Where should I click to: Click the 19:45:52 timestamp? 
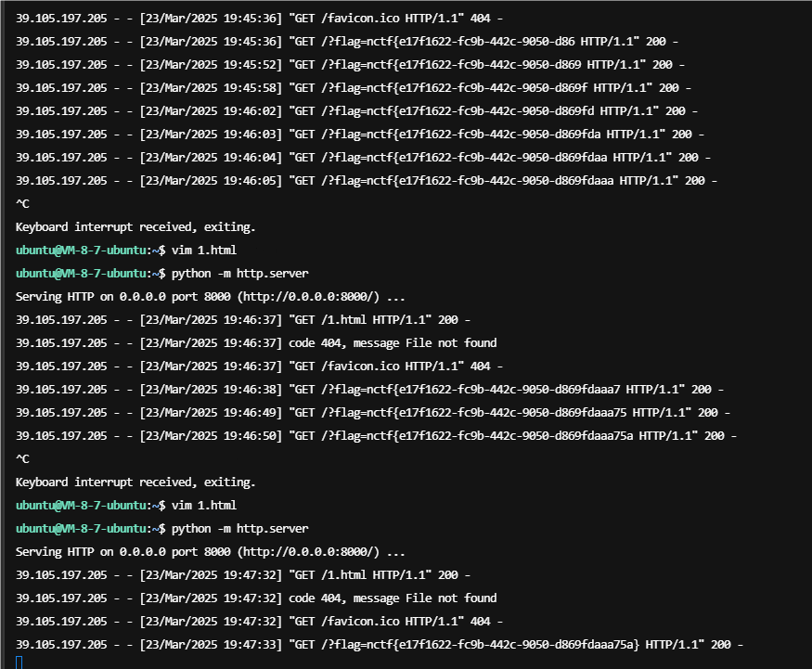(x=211, y=65)
